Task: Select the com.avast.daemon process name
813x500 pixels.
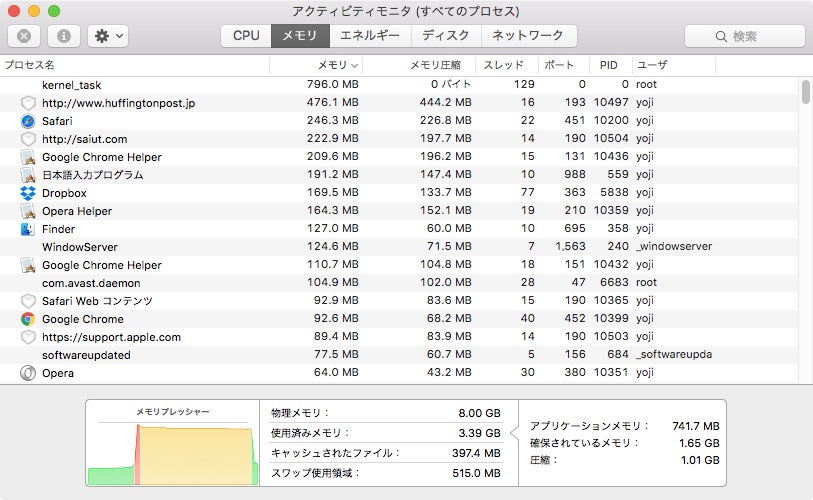Action: (x=91, y=283)
